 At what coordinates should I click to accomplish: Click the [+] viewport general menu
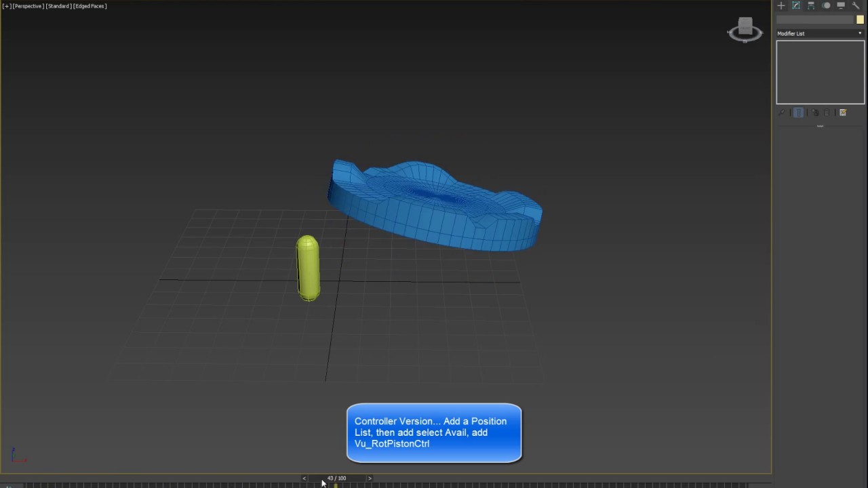click(x=7, y=6)
